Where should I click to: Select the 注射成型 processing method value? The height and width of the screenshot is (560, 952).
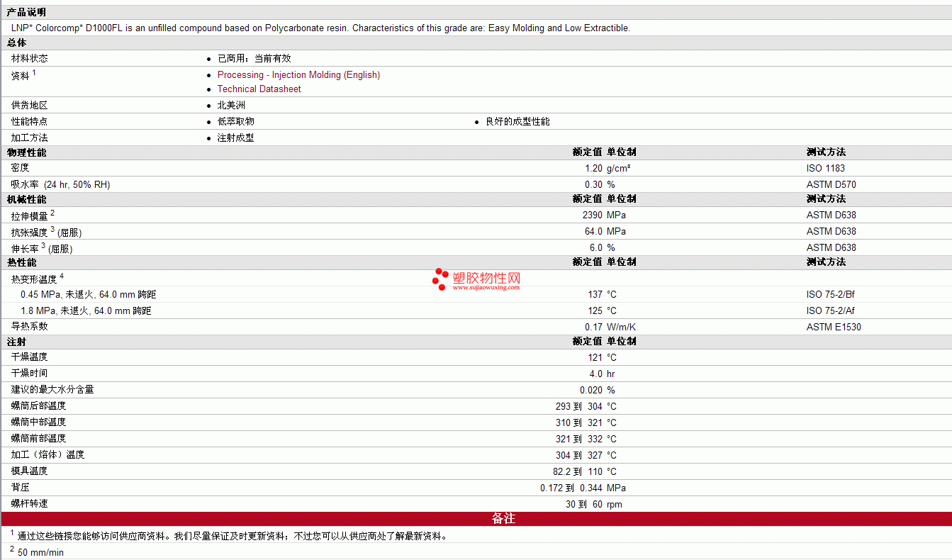[236, 138]
